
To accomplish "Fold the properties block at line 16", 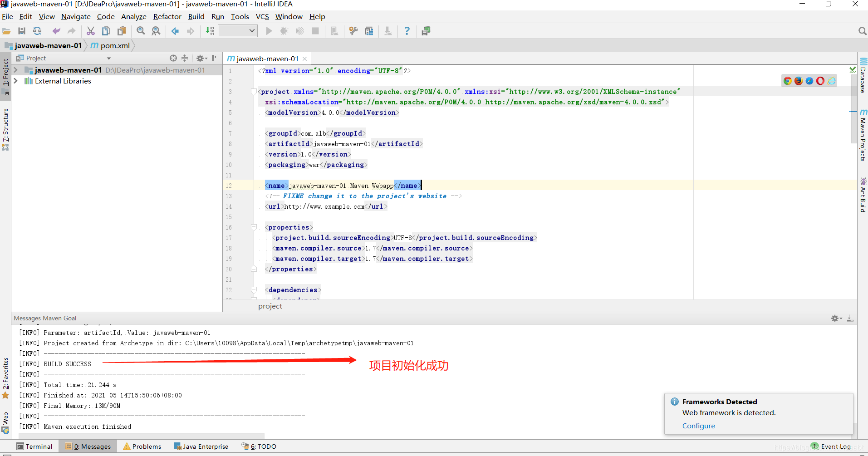I will click(254, 227).
